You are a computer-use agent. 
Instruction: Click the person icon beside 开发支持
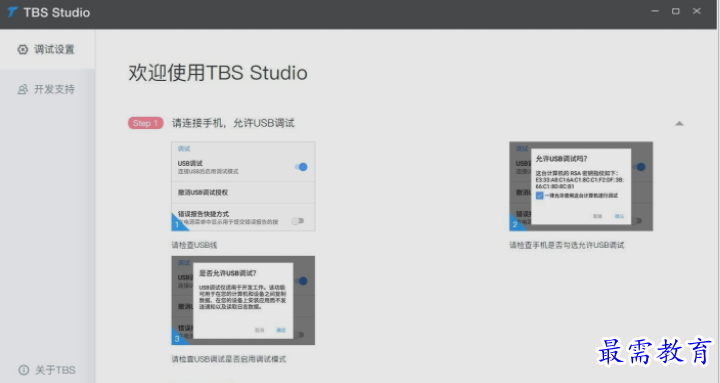(x=22, y=89)
